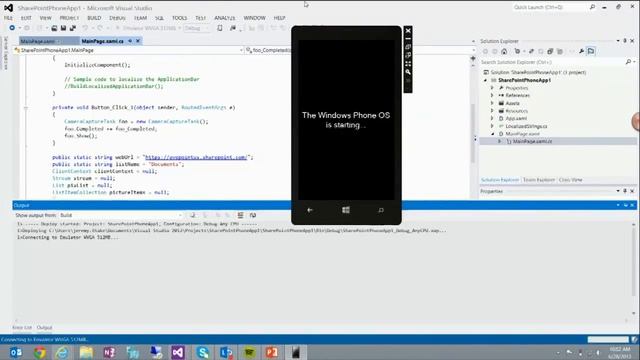Expand the References node
640x360 pixels.
click(x=492, y=95)
